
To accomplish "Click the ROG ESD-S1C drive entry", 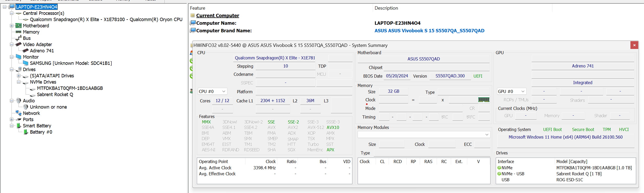I will pyautogui.click(x=570, y=180).
